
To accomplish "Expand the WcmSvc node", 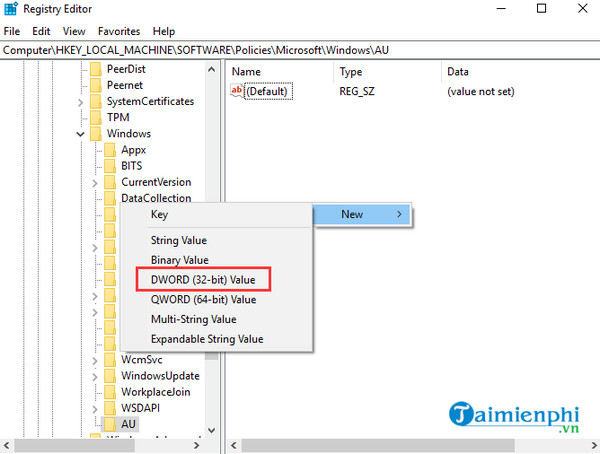I will coord(95,361).
